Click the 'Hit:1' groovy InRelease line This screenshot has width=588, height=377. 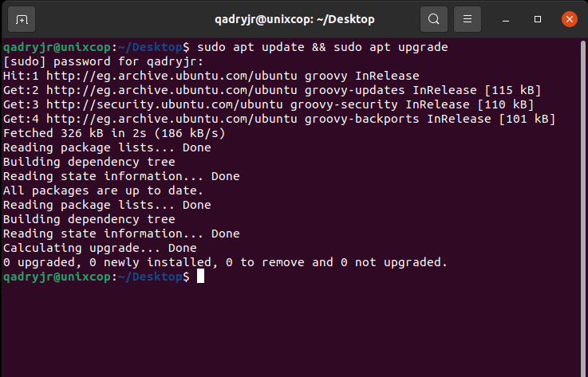pos(211,76)
